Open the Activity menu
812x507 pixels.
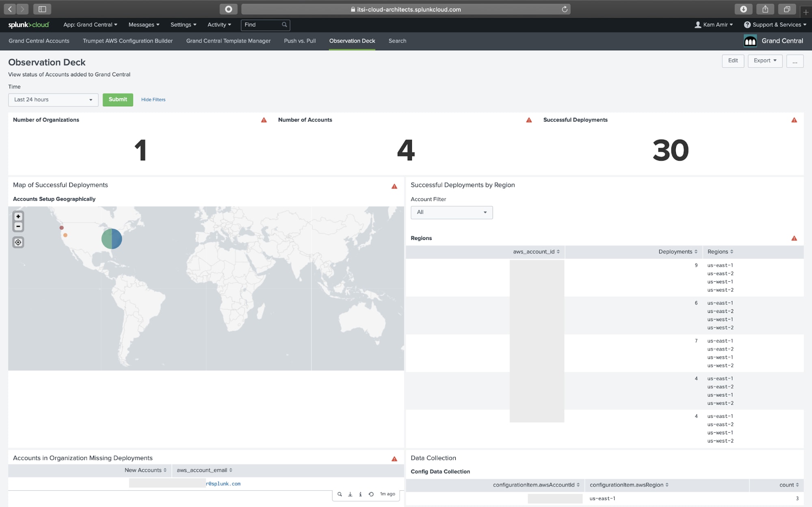point(219,25)
